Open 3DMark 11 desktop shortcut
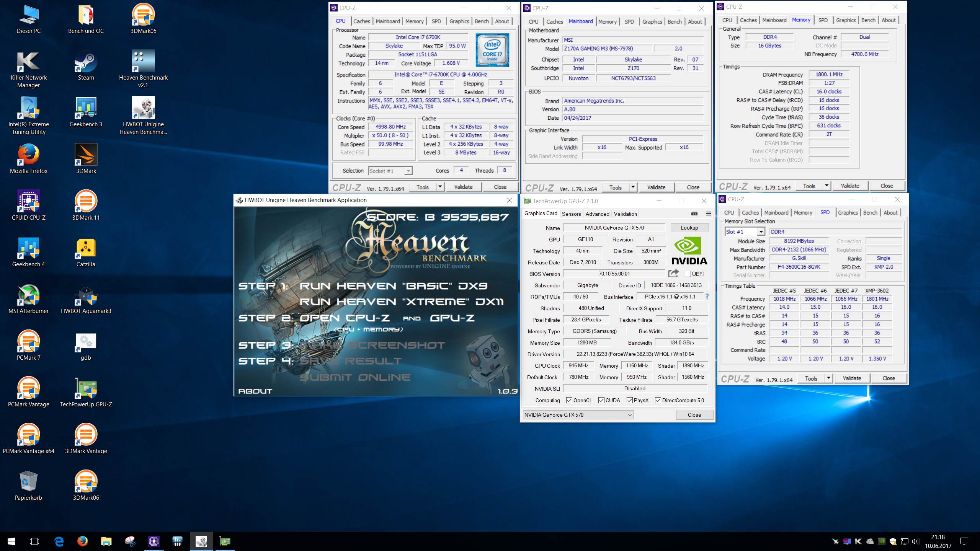 pos(86,205)
